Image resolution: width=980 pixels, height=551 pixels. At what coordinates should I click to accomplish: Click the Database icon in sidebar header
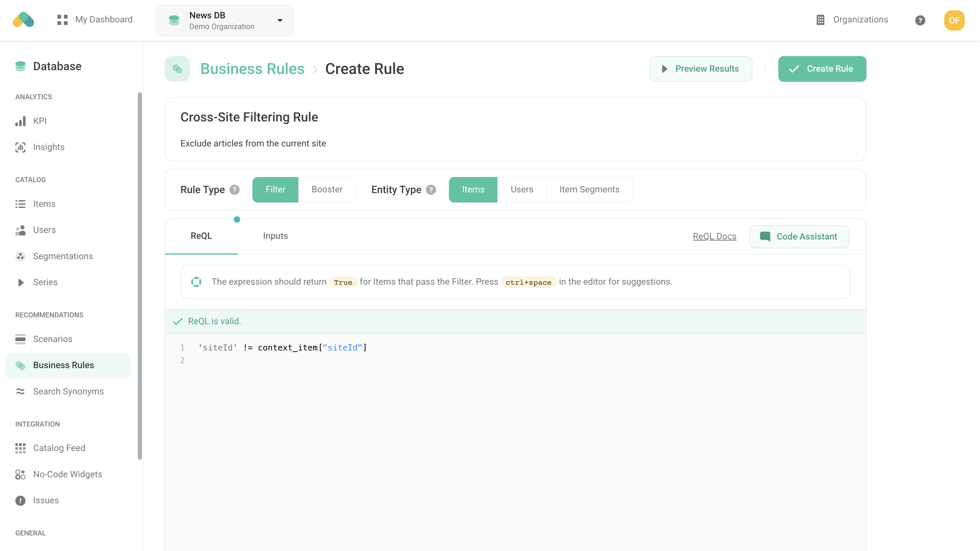click(20, 66)
